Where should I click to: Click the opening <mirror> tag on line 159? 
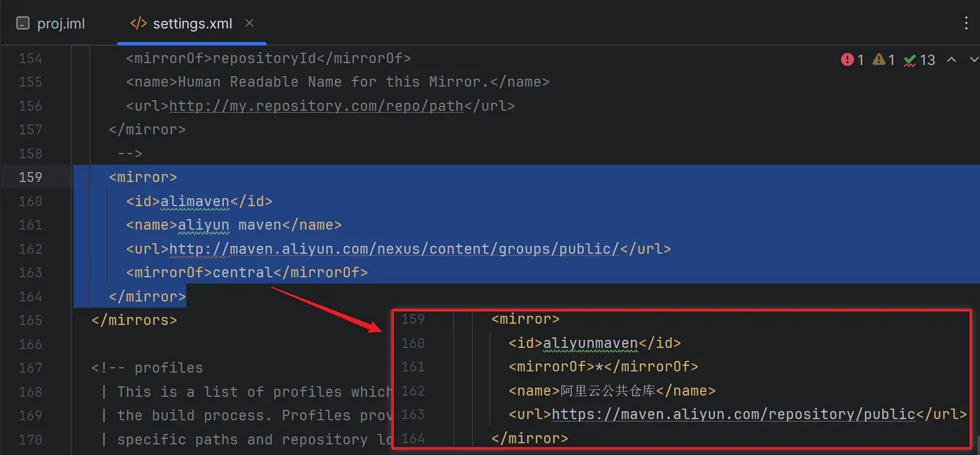pyautogui.click(x=143, y=178)
